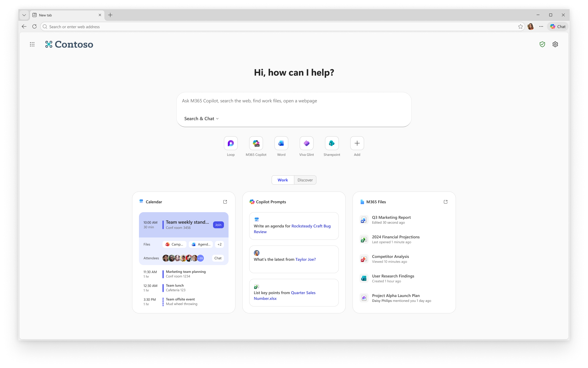This screenshot has height=368, width=588.
Task: Open the 2024 Financial Projections file
Action: point(404,239)
